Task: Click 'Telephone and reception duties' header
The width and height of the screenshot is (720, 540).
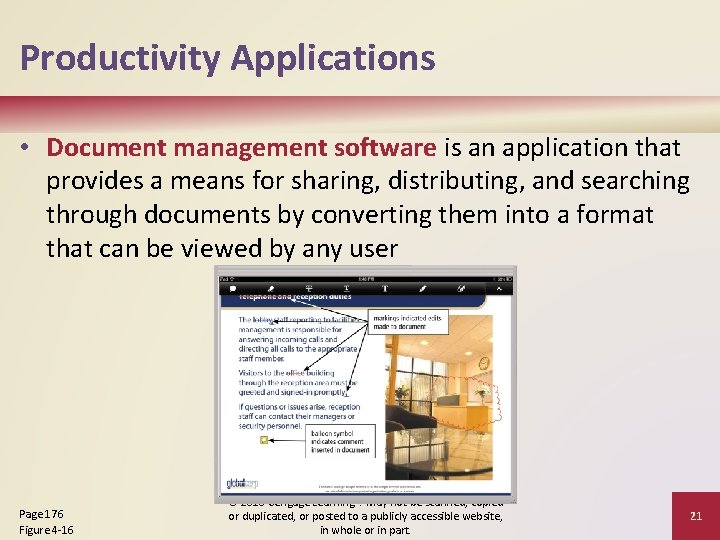Action: 296,297
